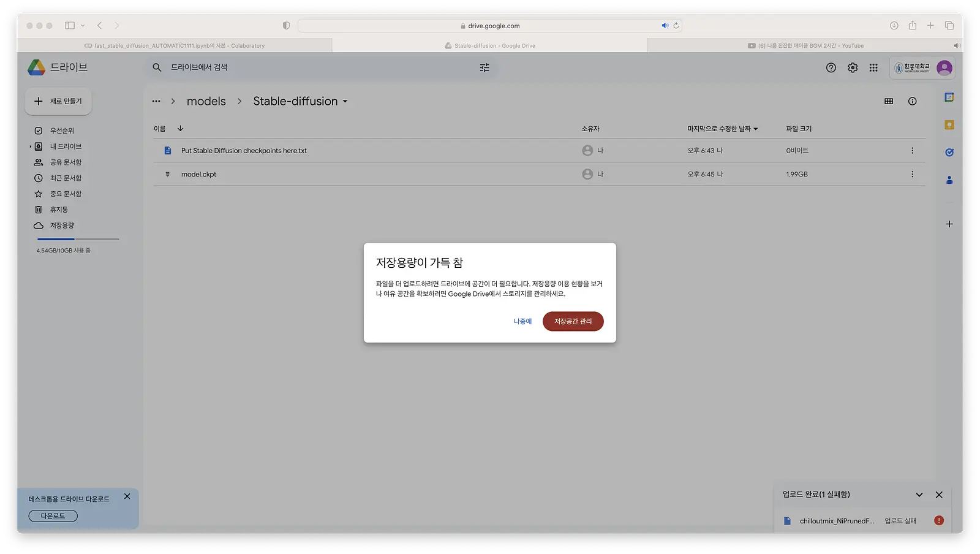Screen dimensions: 980x554
Task: Open the last modified date sort dropdown
Action: [723, 129]
